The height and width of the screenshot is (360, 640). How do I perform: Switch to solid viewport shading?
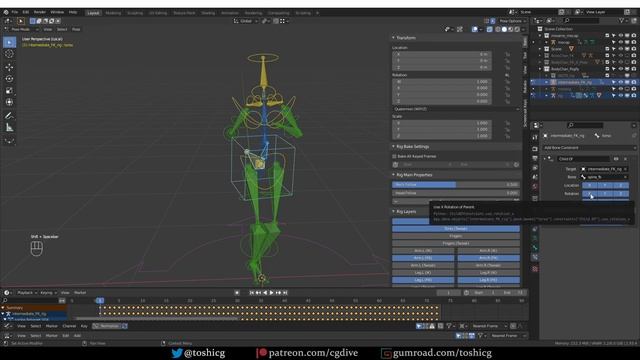pyautogui.click(x=504, y=29)
